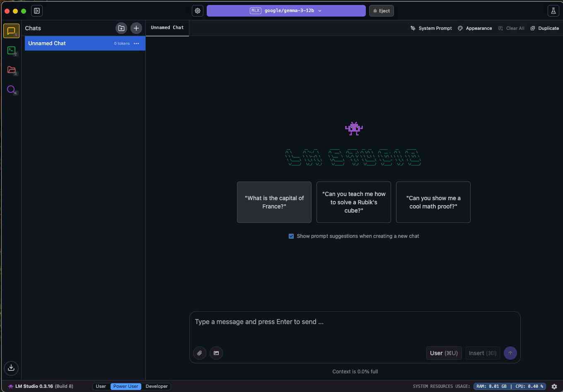563x392 pixels.
Task: Click the image attachment icon
Action: pos(216,353)
